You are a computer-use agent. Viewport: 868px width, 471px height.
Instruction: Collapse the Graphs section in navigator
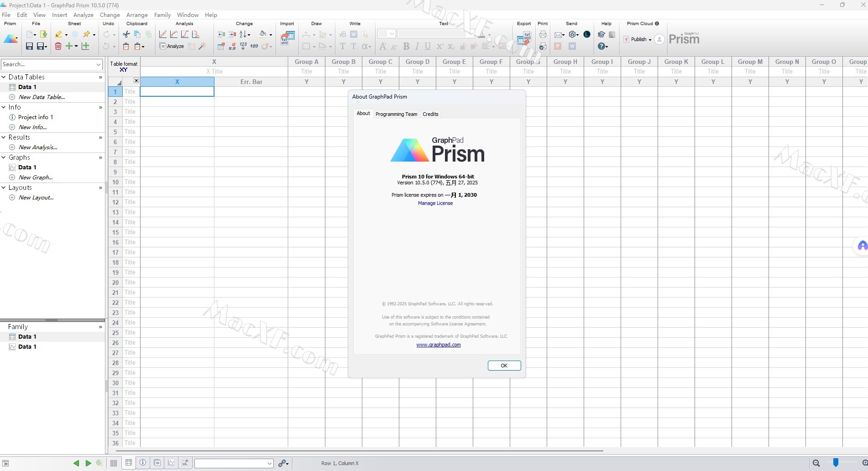pyautogui.click(x=4, y=157)
